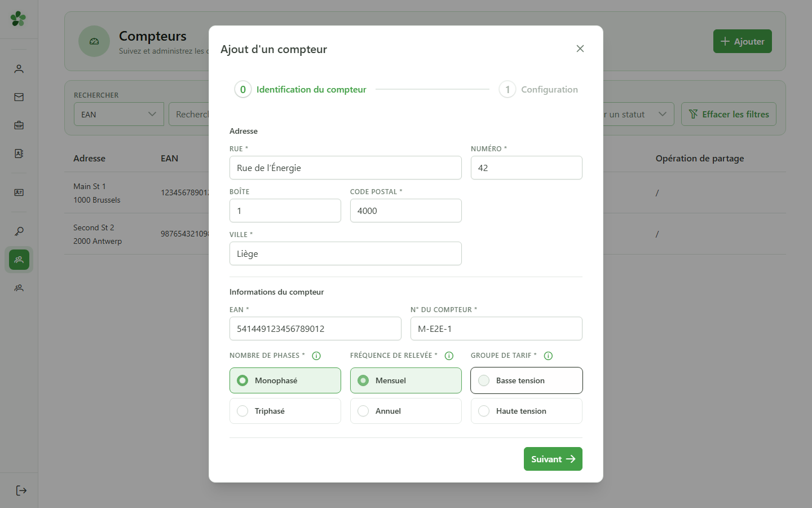812x508 pixels.
Task: Select Haute tension tariff group
Action: (527, 411)
